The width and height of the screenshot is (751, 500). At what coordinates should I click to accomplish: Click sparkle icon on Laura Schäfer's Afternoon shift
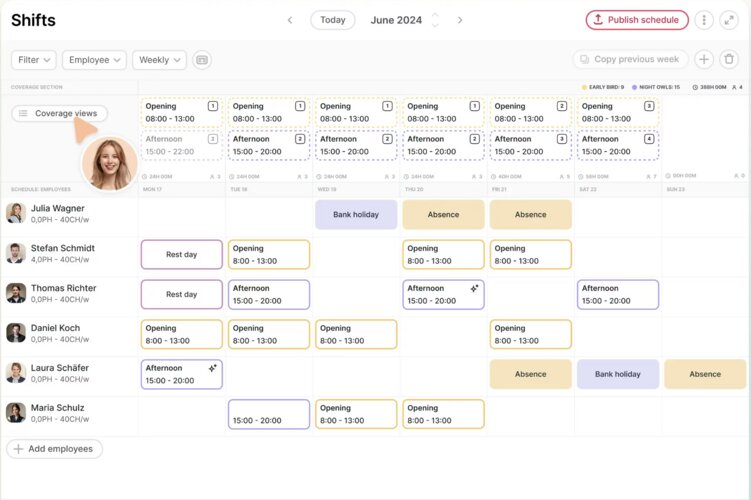pyautogui.click(x=212, y=368)
